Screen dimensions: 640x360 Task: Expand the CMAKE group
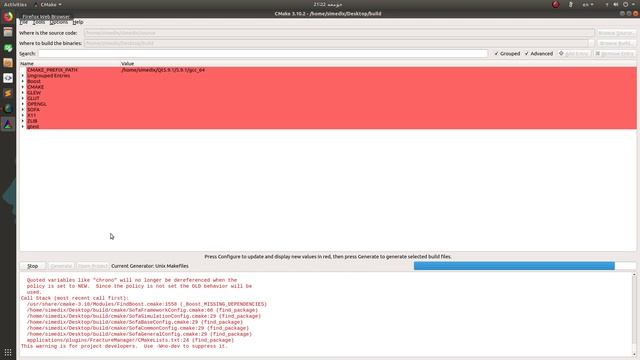[x=23, y=87]
